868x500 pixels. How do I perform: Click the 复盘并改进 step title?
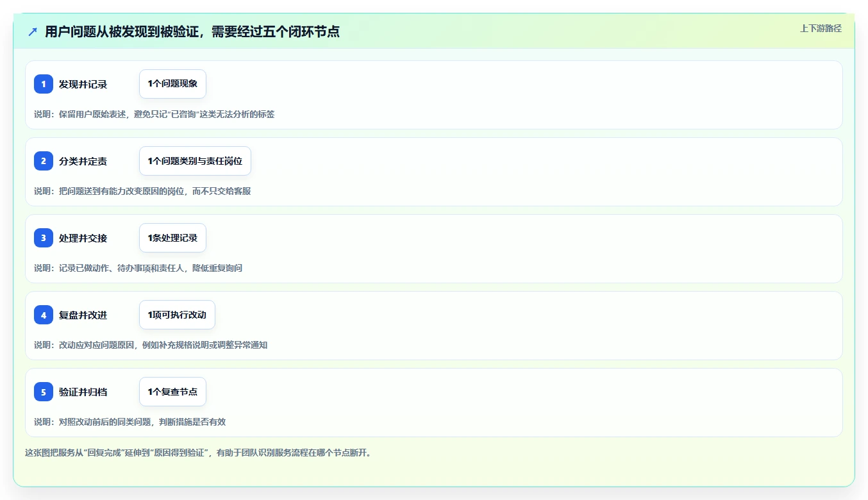83,315
